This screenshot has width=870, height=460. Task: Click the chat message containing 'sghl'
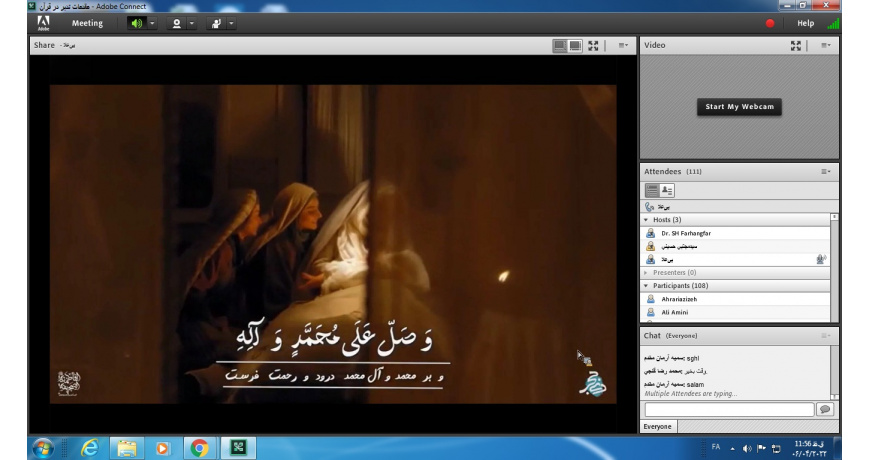pos(671,358)
